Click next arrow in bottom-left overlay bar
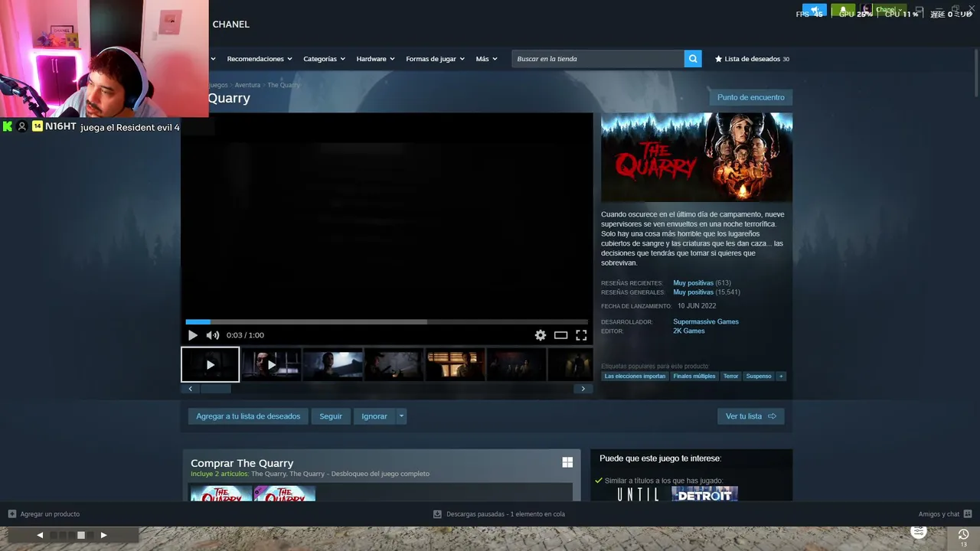 coord(103,536)
